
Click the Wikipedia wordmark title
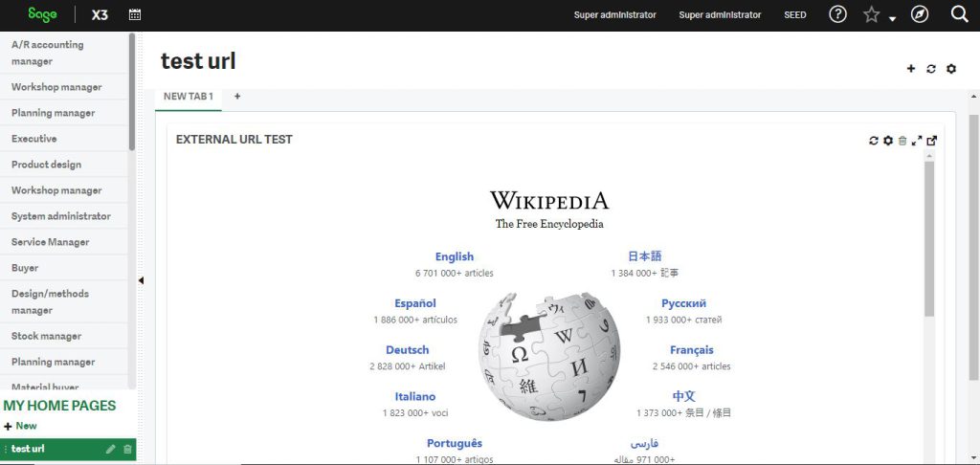[x=549, y=201]
